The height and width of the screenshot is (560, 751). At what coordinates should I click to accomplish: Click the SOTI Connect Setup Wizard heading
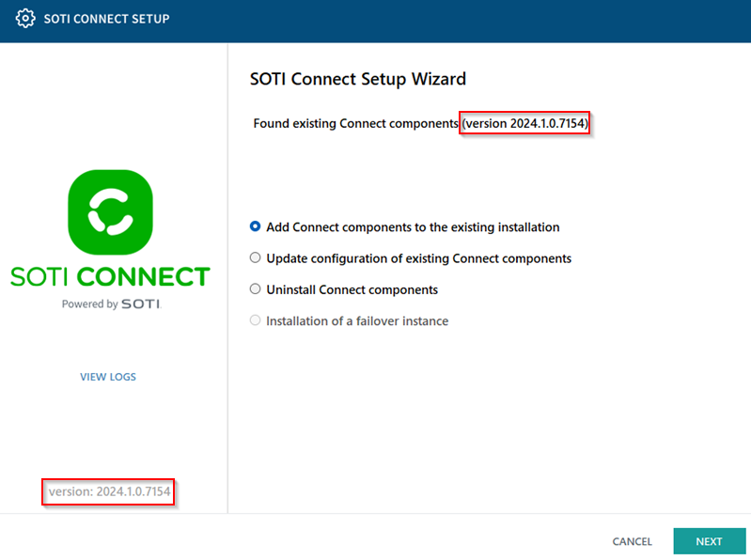click(358, 79)
